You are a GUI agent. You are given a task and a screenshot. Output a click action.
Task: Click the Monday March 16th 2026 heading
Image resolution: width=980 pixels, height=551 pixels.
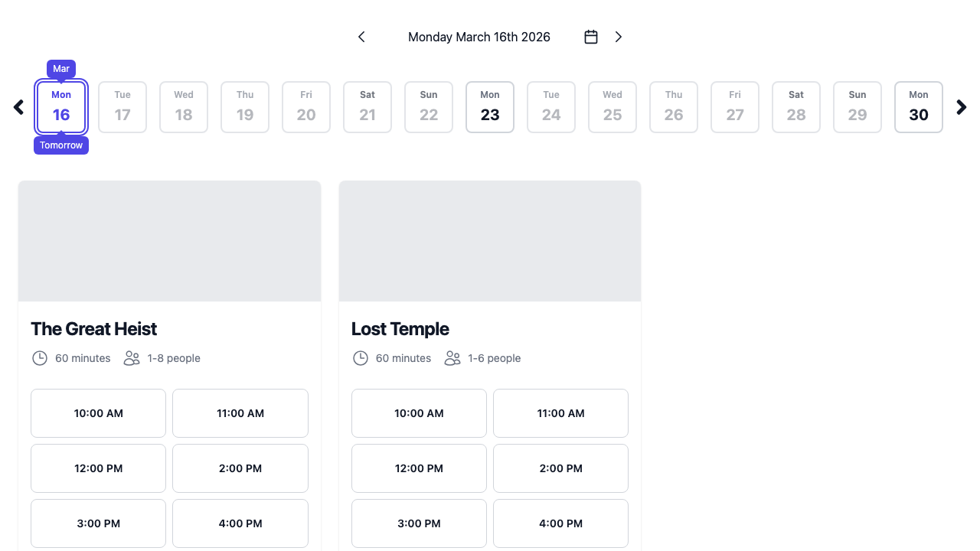[479, 37]
